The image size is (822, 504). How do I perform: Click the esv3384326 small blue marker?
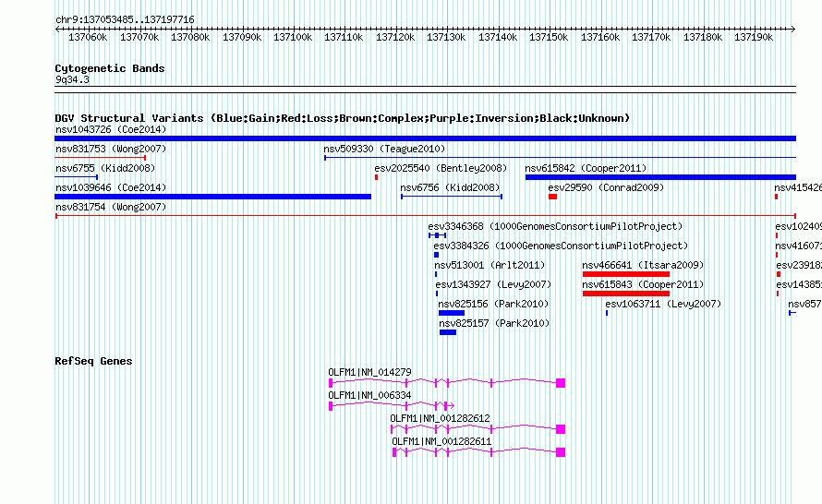pos(436,255)
